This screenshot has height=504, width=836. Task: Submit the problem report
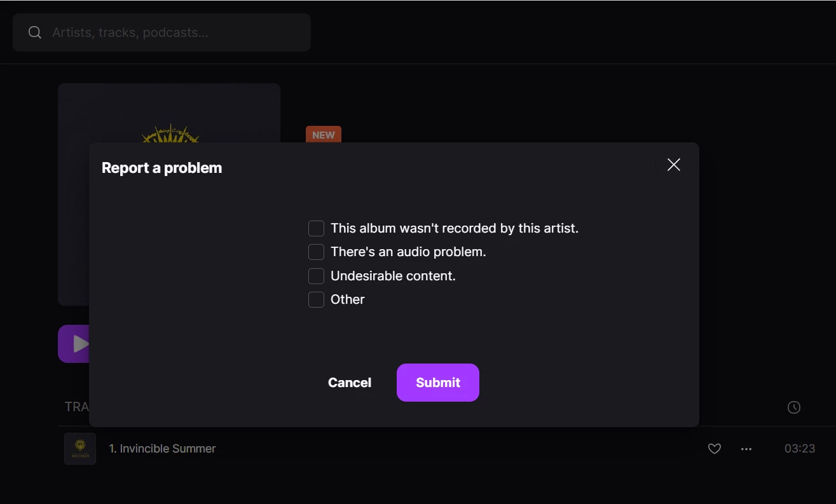pyautogui.click(x=437, y=383)
